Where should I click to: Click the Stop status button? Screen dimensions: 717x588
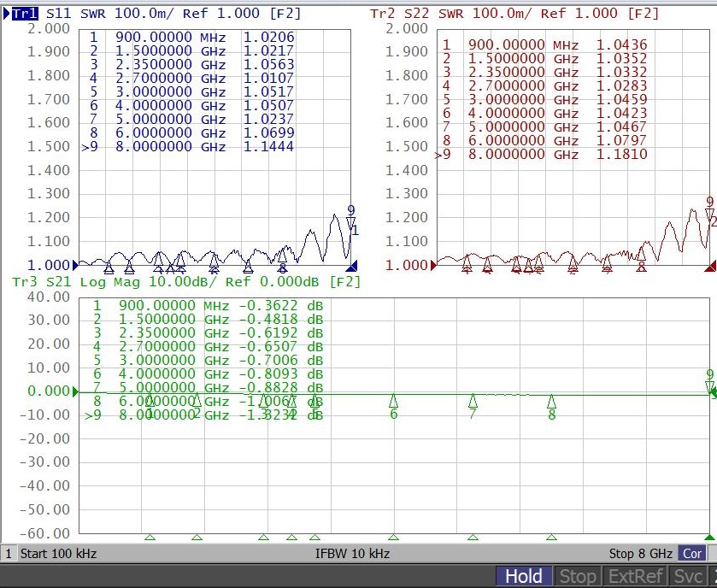point(577,576)
